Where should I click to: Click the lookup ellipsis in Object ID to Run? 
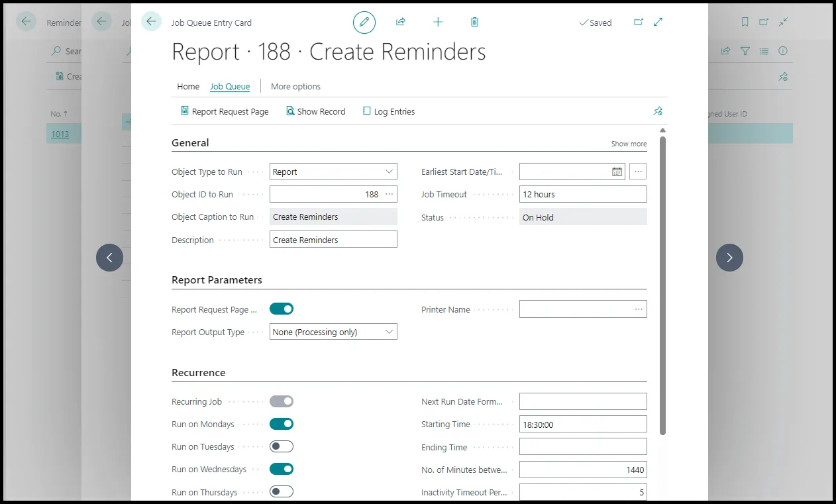coord(389,194)
